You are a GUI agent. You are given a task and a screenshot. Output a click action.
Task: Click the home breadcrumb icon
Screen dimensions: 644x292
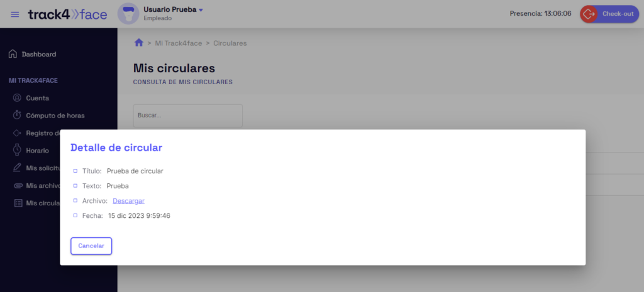coord(139,43)
